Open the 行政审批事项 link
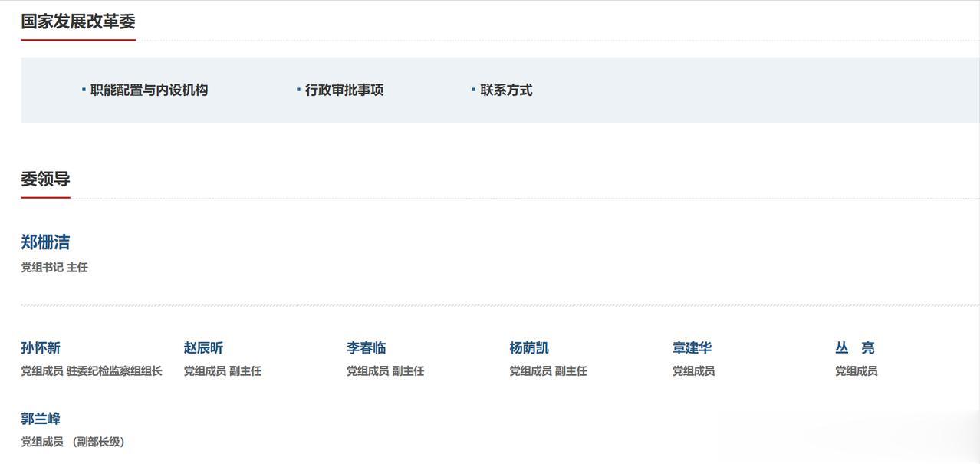980x464 pixels. (344, 90)
